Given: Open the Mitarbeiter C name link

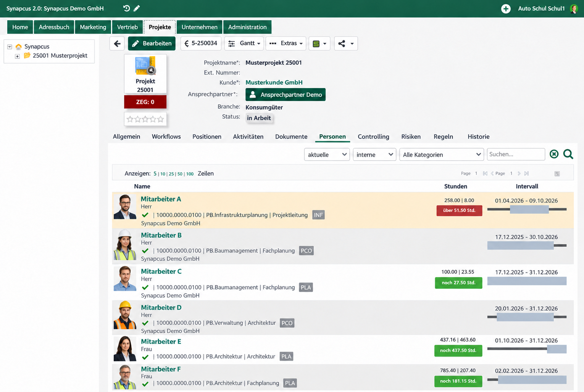Looking at the screenshot, I should 161,272.
